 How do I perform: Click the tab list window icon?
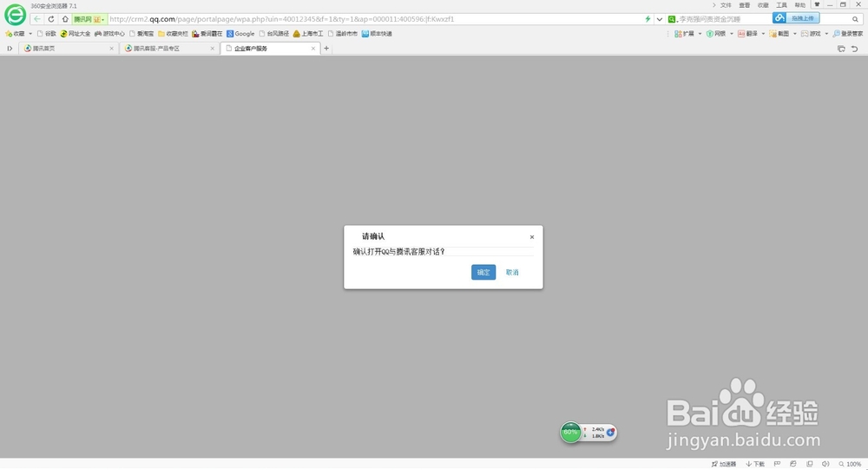click(x=841, y=49)
